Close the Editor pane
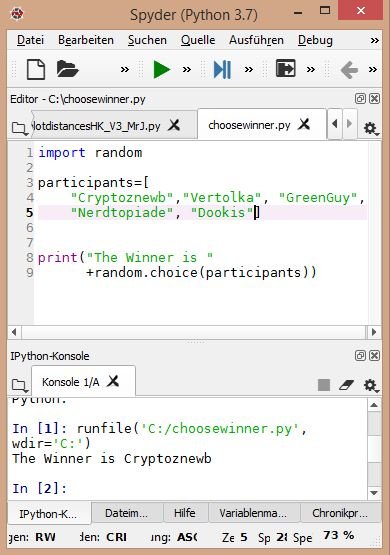390x555 pixels. [374, 98]
